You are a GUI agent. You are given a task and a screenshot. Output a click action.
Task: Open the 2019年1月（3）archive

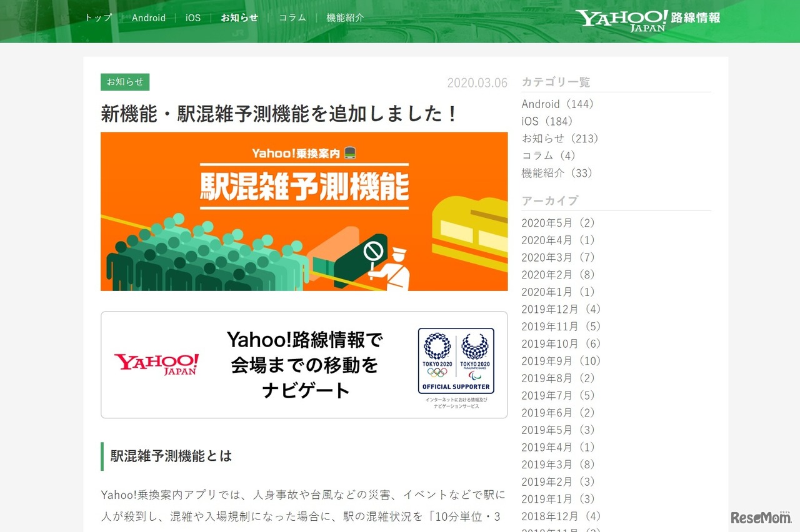[x=559, y=500]
